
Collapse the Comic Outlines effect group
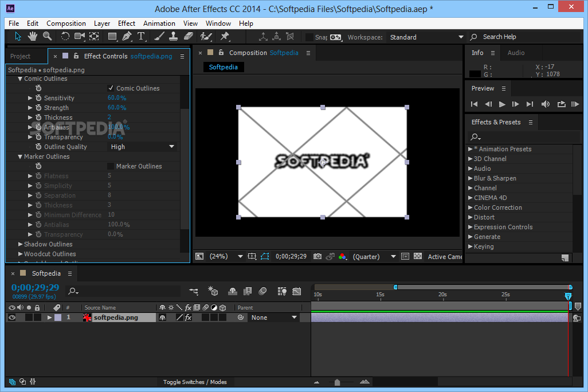point(20,79)
